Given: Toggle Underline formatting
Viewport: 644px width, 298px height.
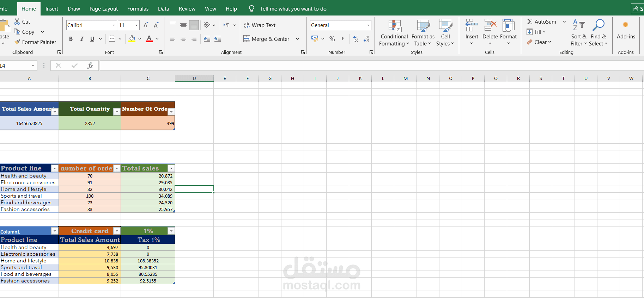Looking at the screenshot, I should coord(92,39).
